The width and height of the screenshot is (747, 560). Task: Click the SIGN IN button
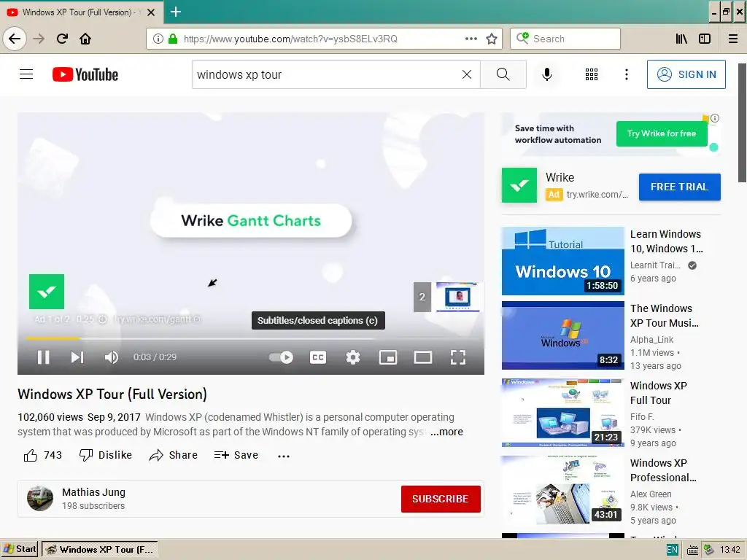pyautogui.click(x=686, y=74)
